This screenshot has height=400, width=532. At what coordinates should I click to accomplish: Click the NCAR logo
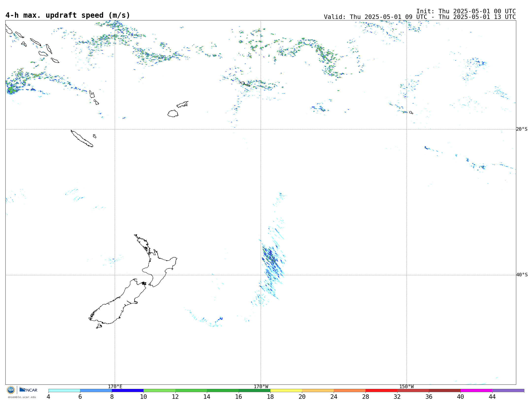click(28, 390)
